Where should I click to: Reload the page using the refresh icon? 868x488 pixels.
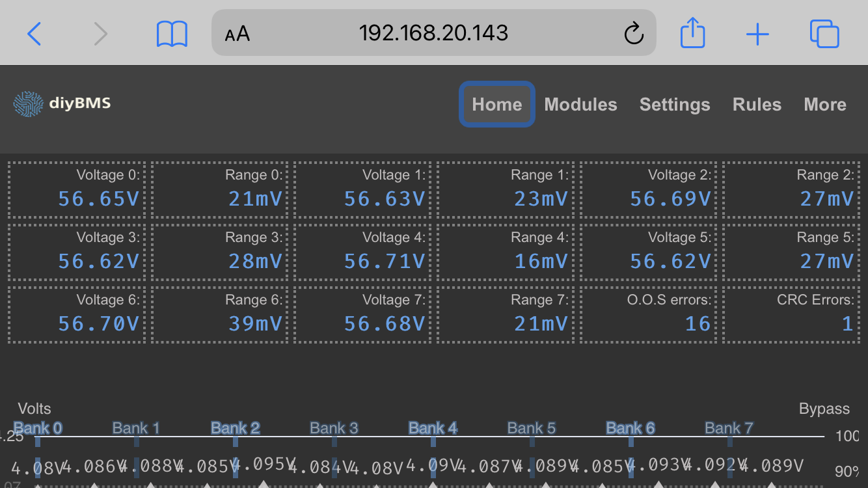point(633,33)
